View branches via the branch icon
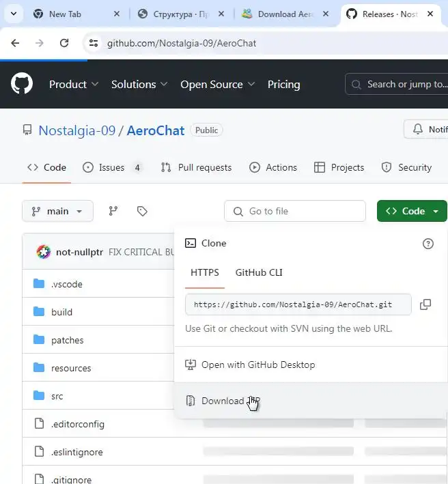 113,211
